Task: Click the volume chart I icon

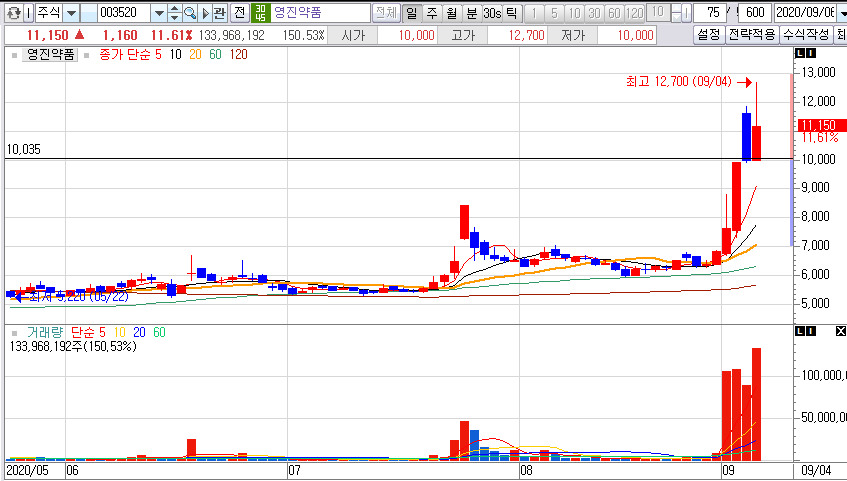Action: (x=811, y=331)
